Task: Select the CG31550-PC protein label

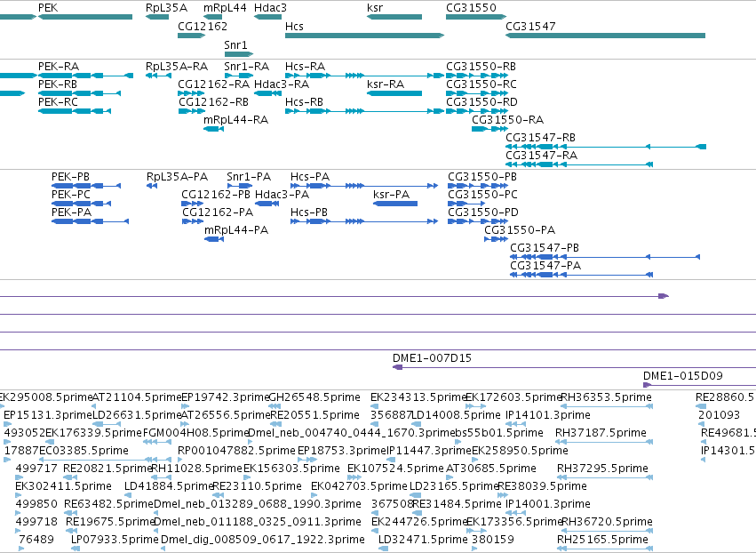Action: click(x=482, y=195)
